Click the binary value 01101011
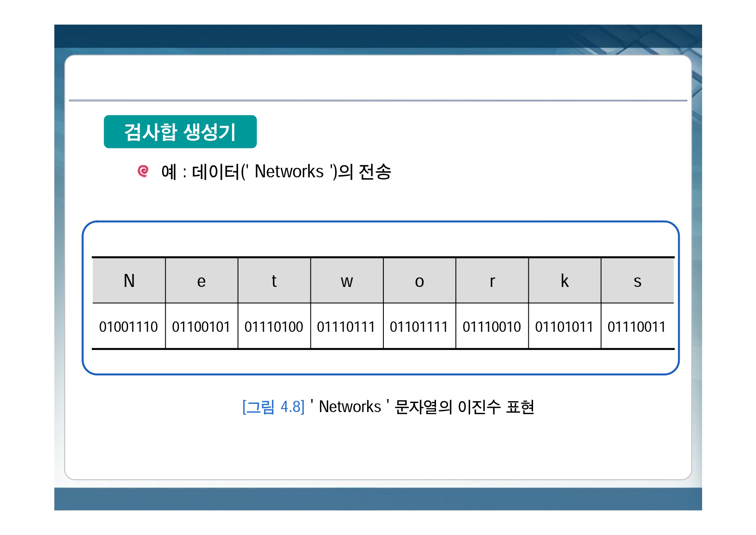Viewport: 756px width, 535px height. tap(564, 327)
